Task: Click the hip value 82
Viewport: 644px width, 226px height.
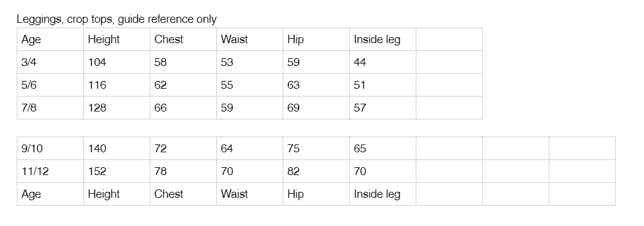Action: 316,171
